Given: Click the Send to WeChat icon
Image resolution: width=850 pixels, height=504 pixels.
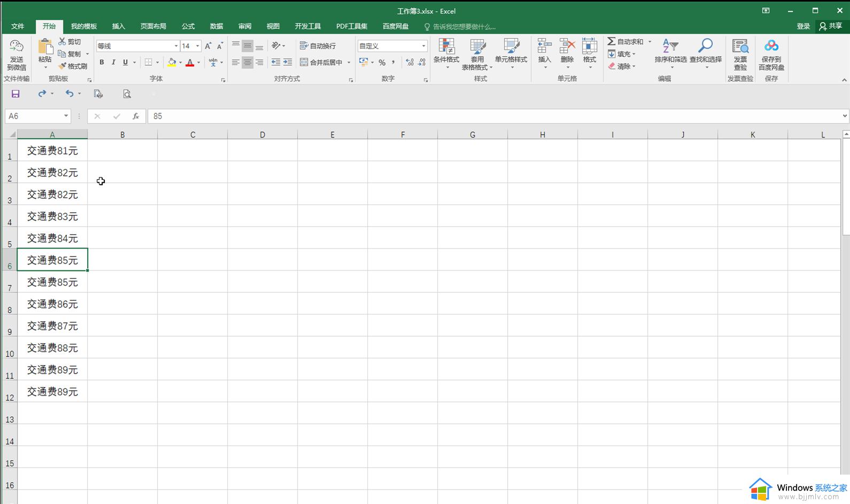Looking at the screenshot, I should click(x=17, y=46).
